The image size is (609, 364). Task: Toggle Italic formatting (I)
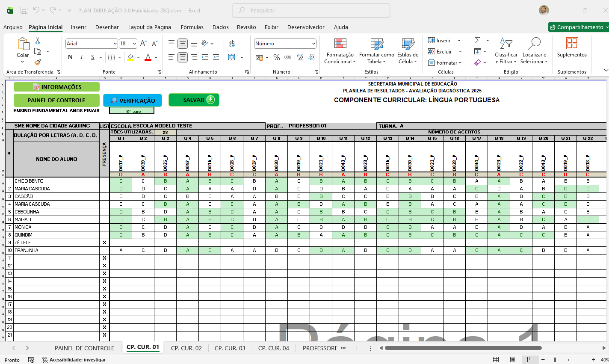pyautogui.click(x=81, y=57)
